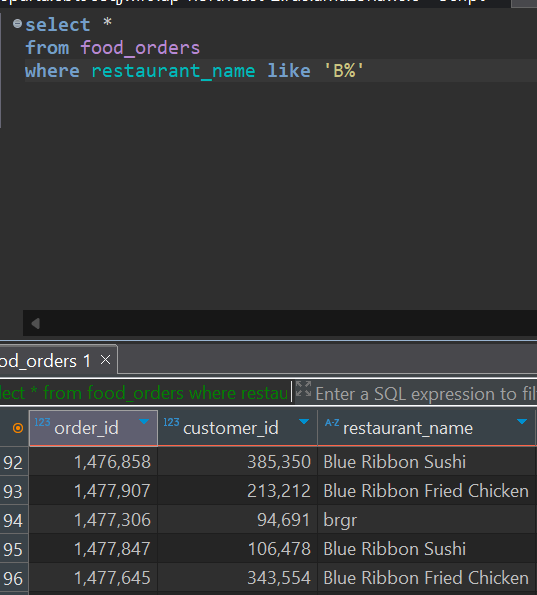Click the expand filter panel icon
Viewport: 537px width, 595px height.
pos(303,389)
